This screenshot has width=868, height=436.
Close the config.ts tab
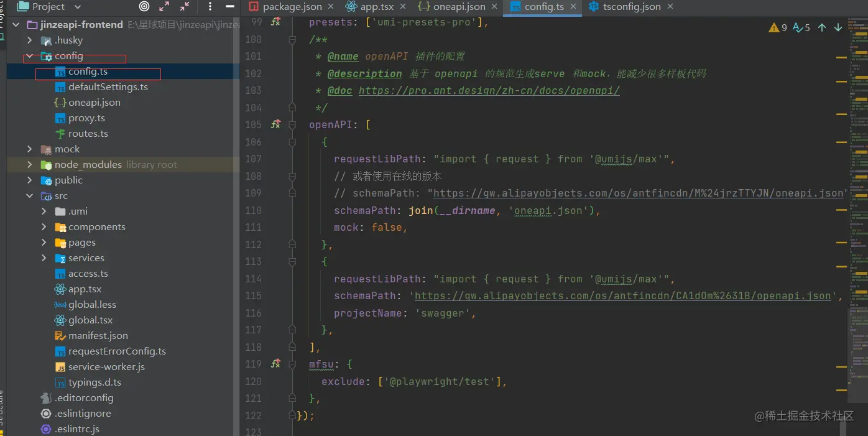click(574, 6)
